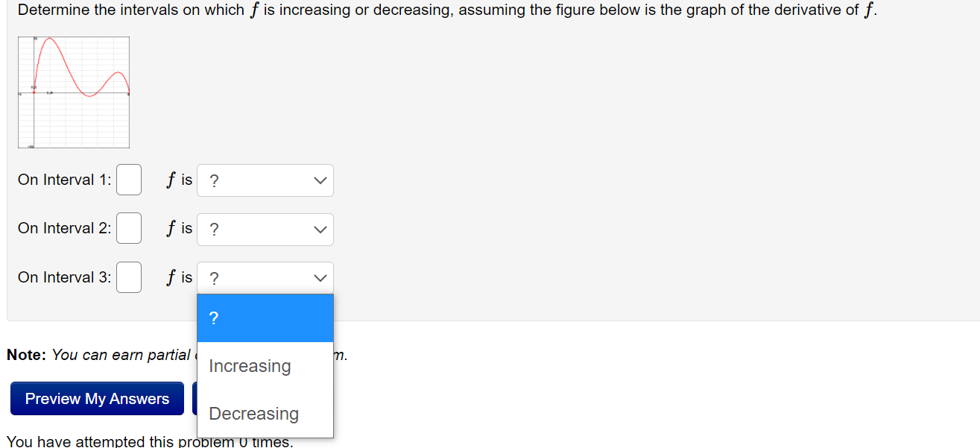Click the derivative graph thumbnail

click(73, 92)
